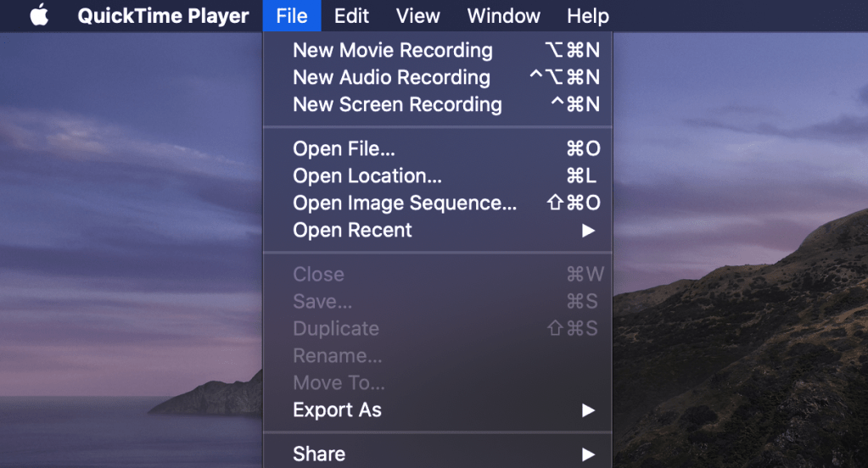
Task: Expand the Export As submenu
Action: coord(337,409)
